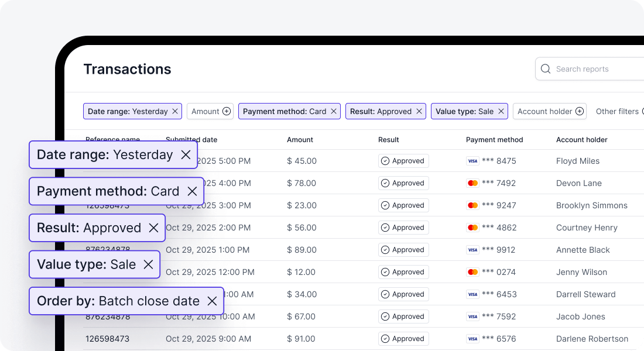Click Visa icon beside *** 8475
Image resolution: width=644 pixels, height=351 pixels.
(x=472, y=161)
